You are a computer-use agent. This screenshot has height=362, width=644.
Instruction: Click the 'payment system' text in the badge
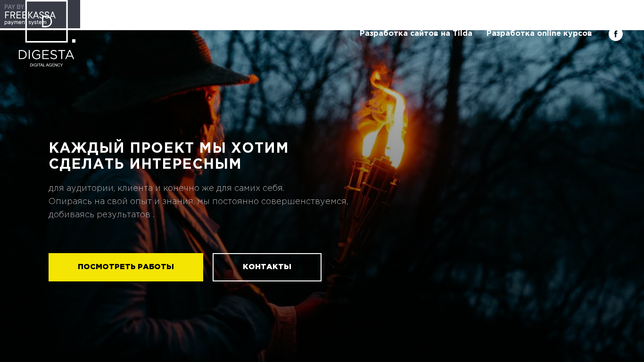(x=25, y=22)
